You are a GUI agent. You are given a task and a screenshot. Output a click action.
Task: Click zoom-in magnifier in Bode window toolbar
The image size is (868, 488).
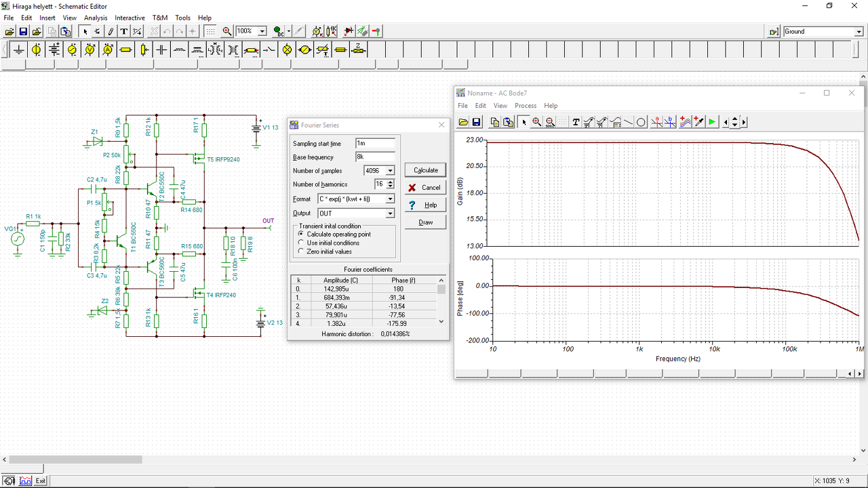pyautogui.click(x=536, y=122)
